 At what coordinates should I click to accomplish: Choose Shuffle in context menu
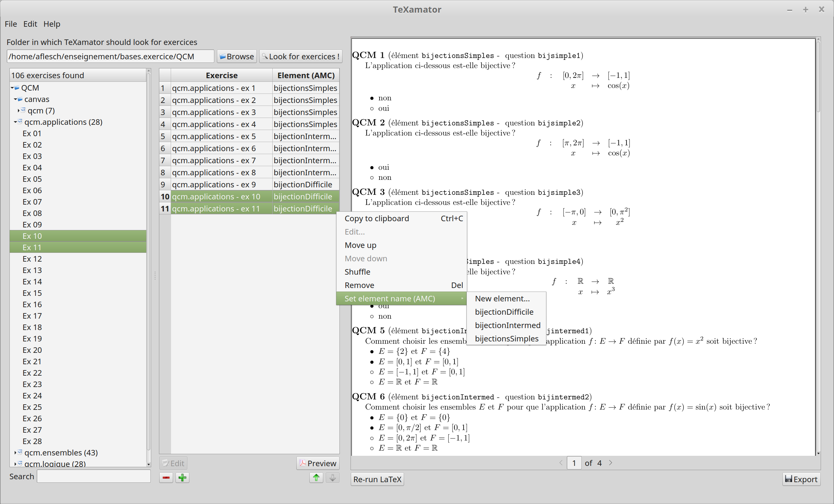coord(401,272)
